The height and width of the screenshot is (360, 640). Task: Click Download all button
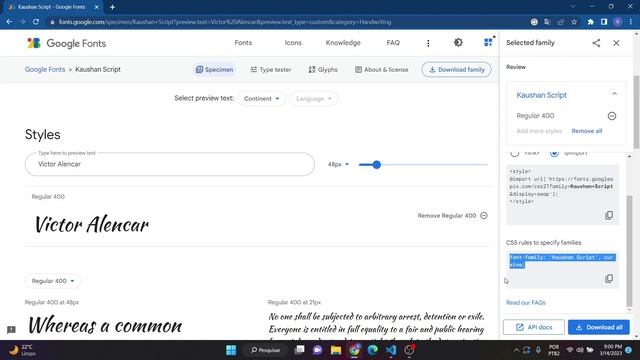598,327
